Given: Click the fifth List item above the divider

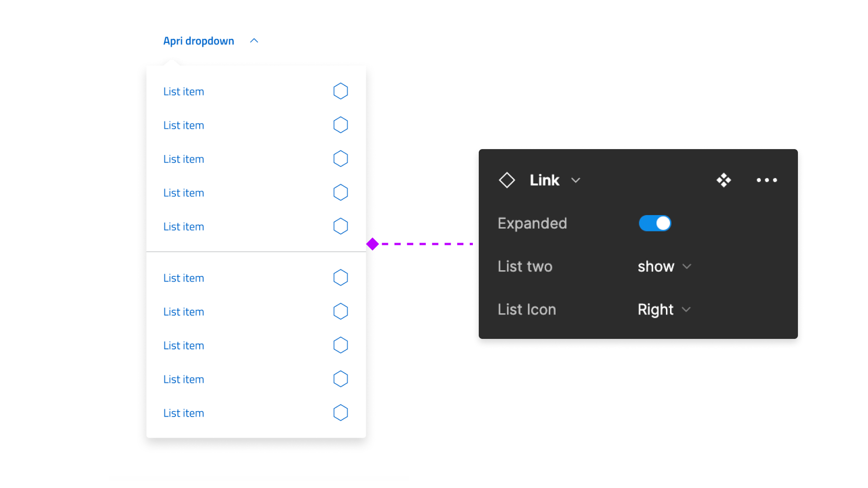Looking at the screenshot, I should click(x=184, y=226).
